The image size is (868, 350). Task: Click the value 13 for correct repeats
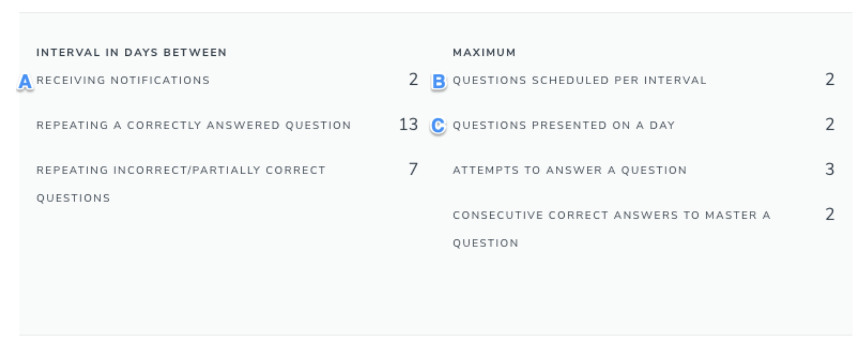click(x=408, y=124)
